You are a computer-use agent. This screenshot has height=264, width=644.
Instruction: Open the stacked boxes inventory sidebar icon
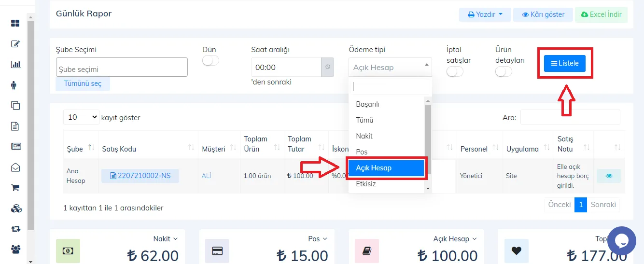16,208
